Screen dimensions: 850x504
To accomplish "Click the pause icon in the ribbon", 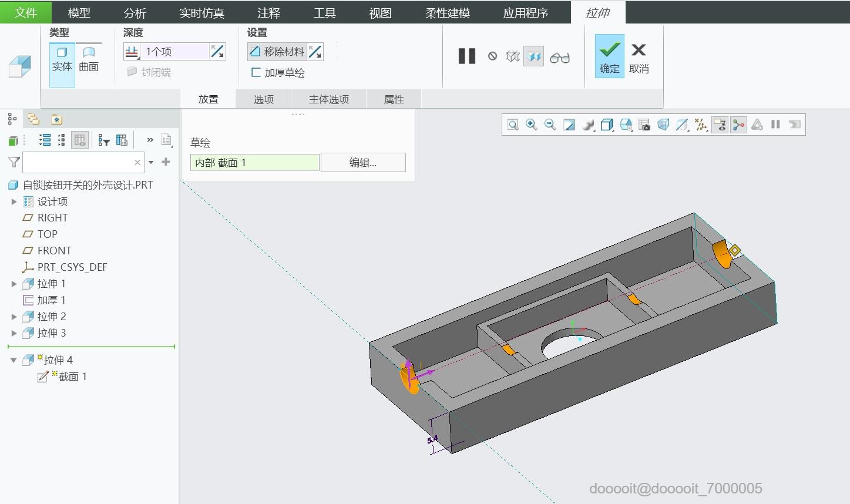I will click(466, 56).
